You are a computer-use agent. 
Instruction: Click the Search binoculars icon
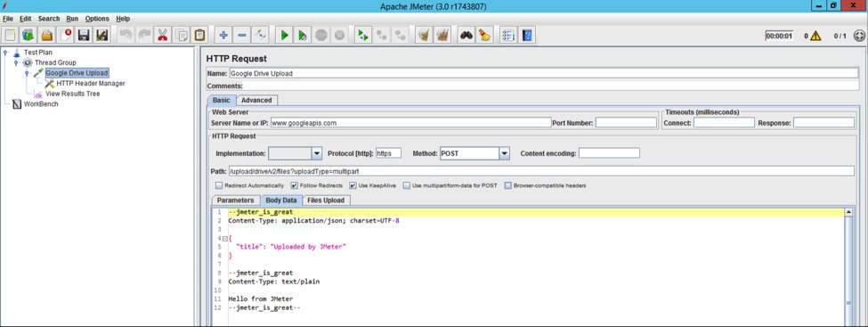(466, 36)
